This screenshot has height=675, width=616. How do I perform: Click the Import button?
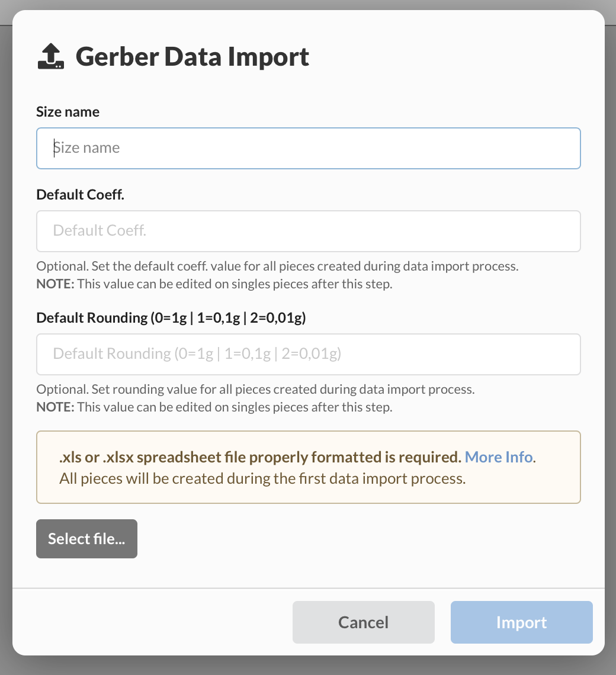pyautogui.click(x=521, y=622)
